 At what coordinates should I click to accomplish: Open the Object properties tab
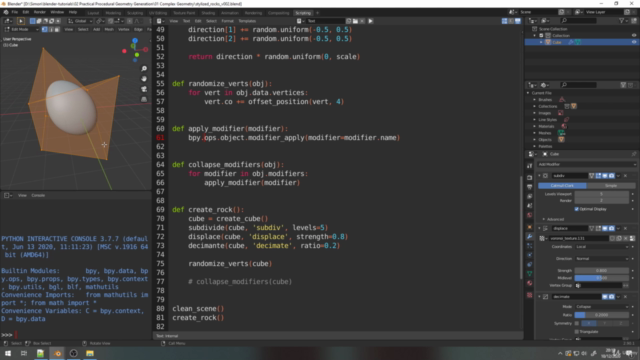[x=529, y=227]
